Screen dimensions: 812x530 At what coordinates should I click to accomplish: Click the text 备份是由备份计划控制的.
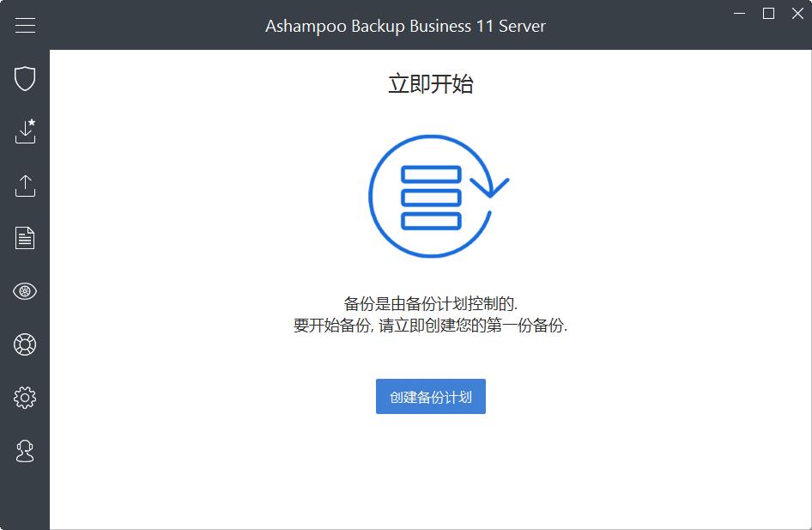pyautogui.click(x=430, y=303)
